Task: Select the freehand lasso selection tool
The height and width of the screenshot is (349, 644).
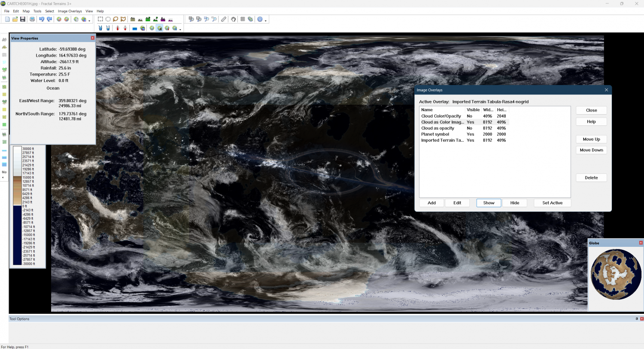Action: (115, 19)
